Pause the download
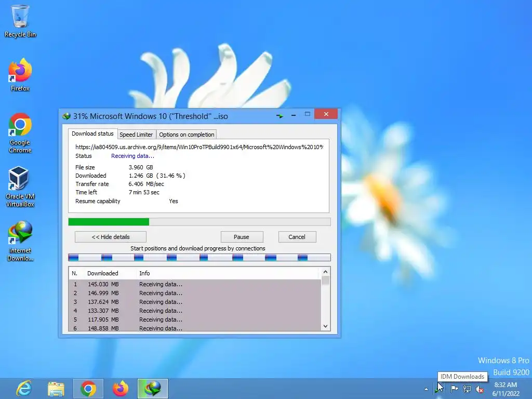The width and height of the screenshot is (532, 399). pyautogui.click(x=242, y=237)
